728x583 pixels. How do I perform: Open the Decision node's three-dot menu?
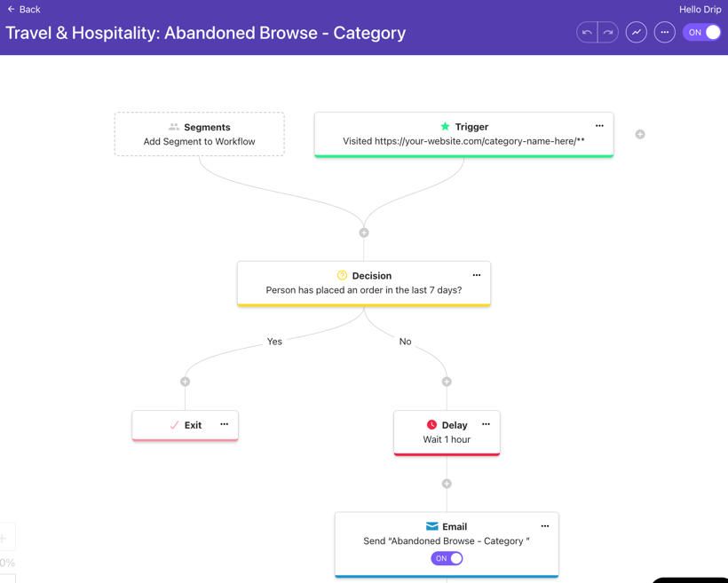pos(477,275)
